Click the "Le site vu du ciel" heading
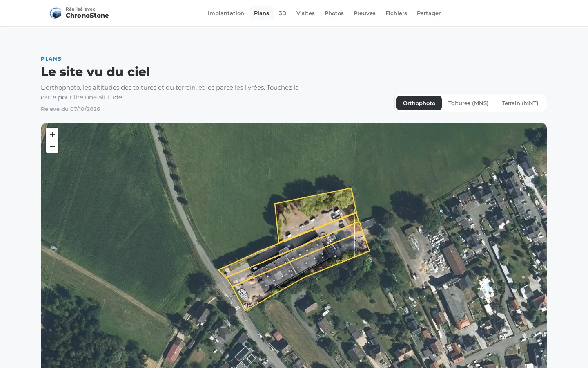 96,72
